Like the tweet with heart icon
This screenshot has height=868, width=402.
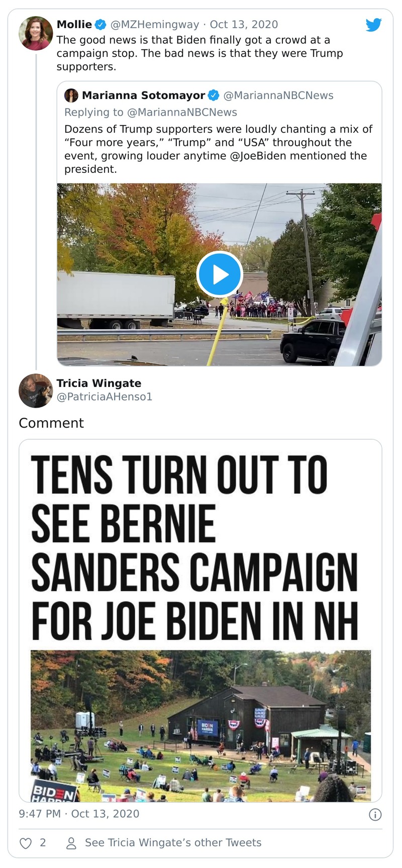coord(26,843)
